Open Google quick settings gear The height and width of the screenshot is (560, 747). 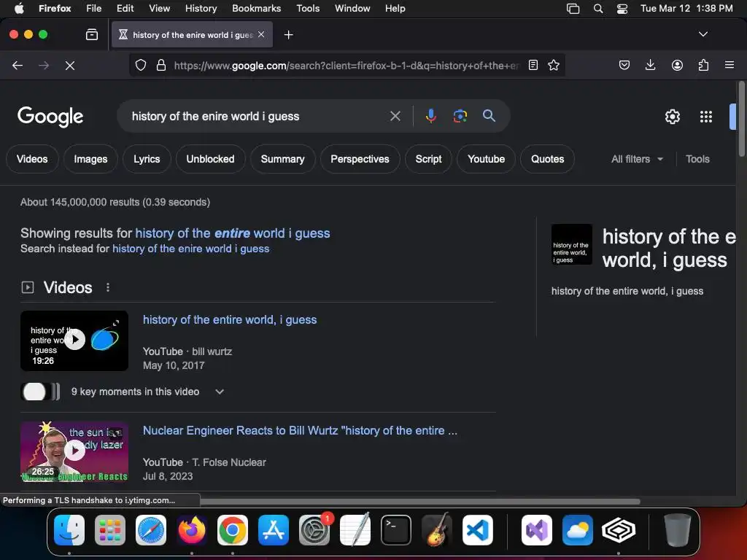click(672, 117)
